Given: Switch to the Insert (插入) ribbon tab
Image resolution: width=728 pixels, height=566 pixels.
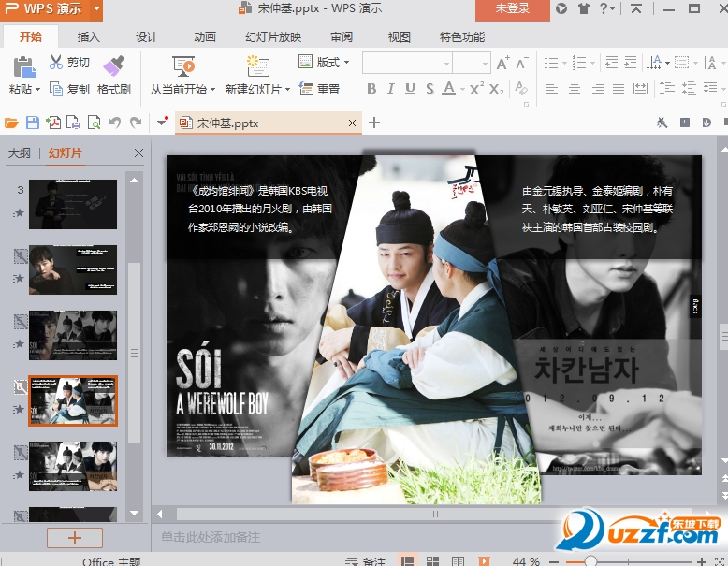Looking at the screenshot, I should click(x=89, y=37).
